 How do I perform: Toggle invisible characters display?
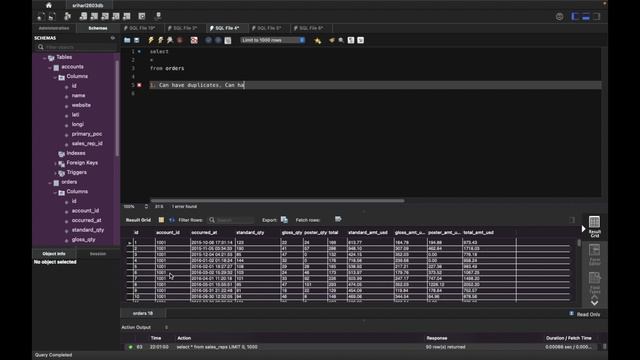tap(351, 40)
